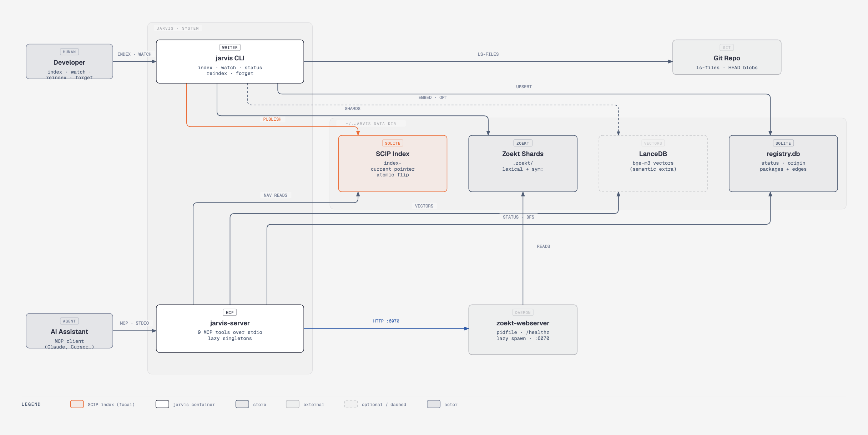Select the jarvis CLI node
Image resolution: width=868 pixels, height=435 pixels.
[230, 61]
